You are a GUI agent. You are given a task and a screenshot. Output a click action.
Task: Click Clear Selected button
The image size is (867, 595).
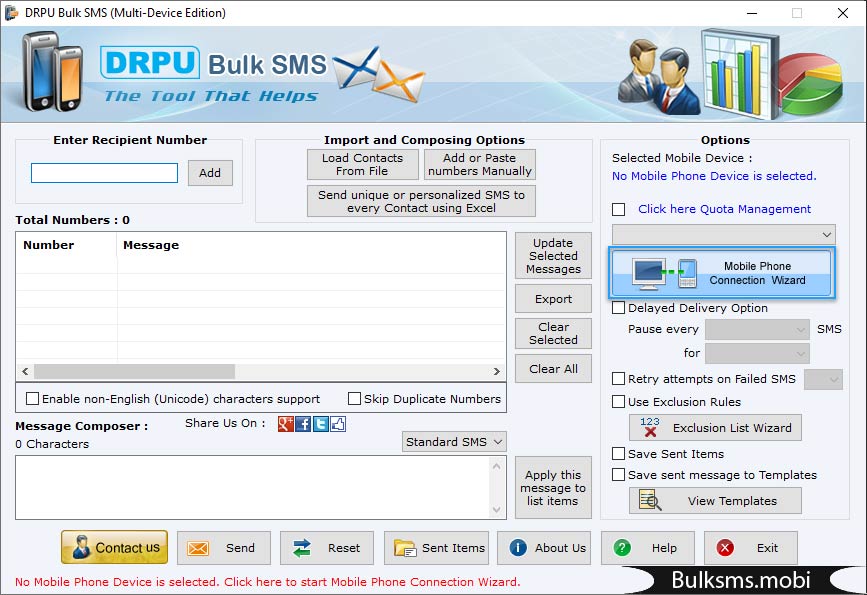coord(553,333)
